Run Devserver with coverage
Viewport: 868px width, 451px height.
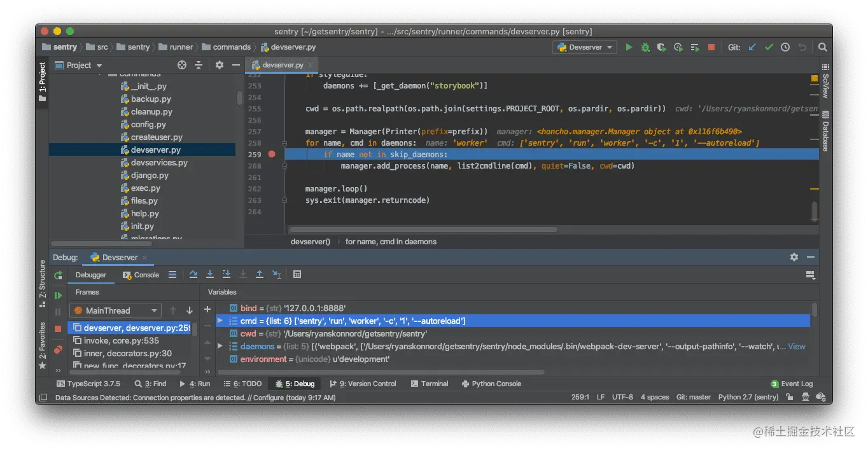(662, 47)
